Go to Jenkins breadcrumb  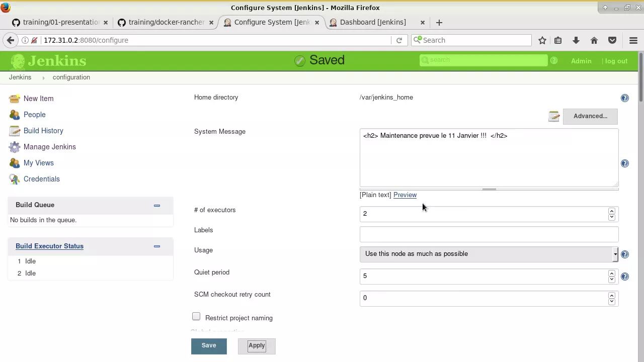pos(20,77)
